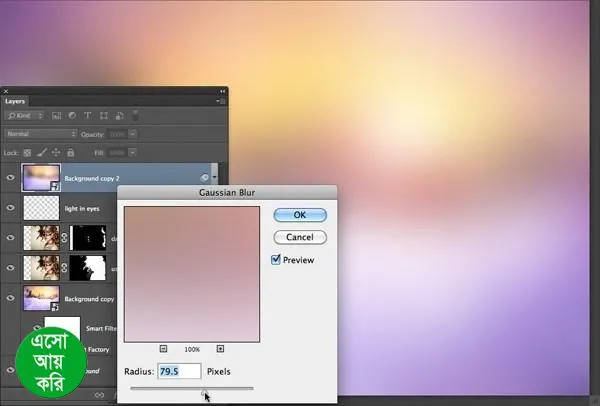Click lock transparent pixels icon
The image size is (600, 406).
pyautogui.click(x=27, y=152)
